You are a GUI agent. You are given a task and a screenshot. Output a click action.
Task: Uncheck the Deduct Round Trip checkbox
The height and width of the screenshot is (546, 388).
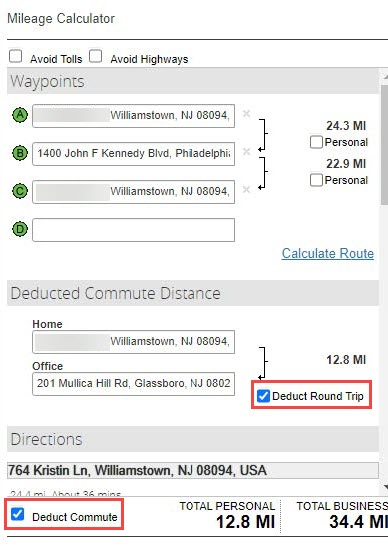click(263, 396)
